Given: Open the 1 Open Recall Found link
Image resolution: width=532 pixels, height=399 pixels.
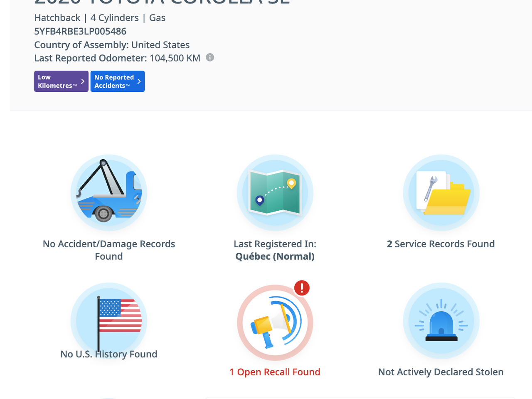Looking at the screenshot, I should click(x=275, y=372).
